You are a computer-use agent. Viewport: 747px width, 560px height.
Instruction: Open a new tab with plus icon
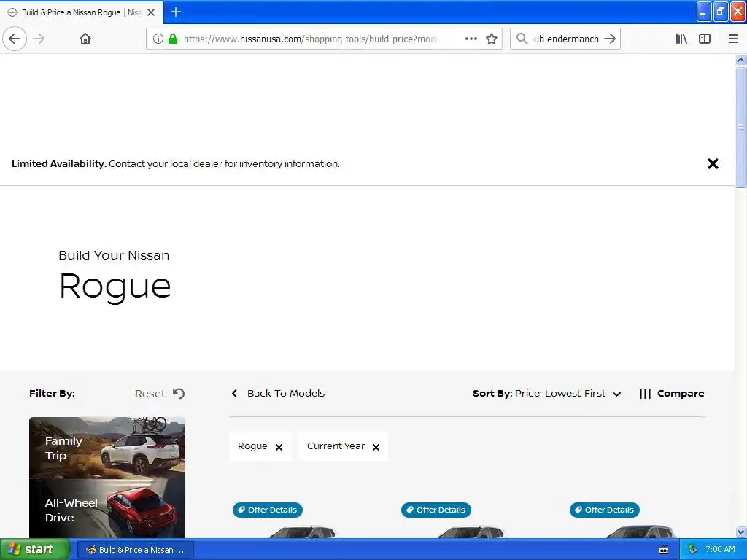pos(176,12)
